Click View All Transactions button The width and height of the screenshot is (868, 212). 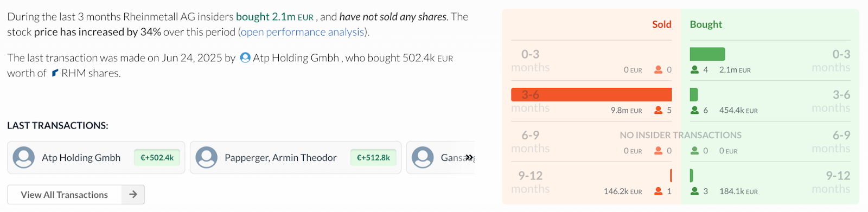76,194
